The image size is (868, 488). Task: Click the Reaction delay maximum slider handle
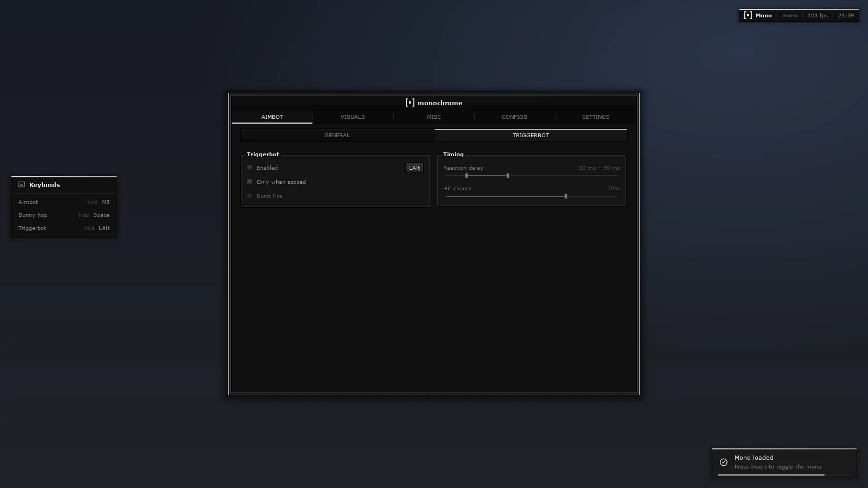tap(508, 176)
